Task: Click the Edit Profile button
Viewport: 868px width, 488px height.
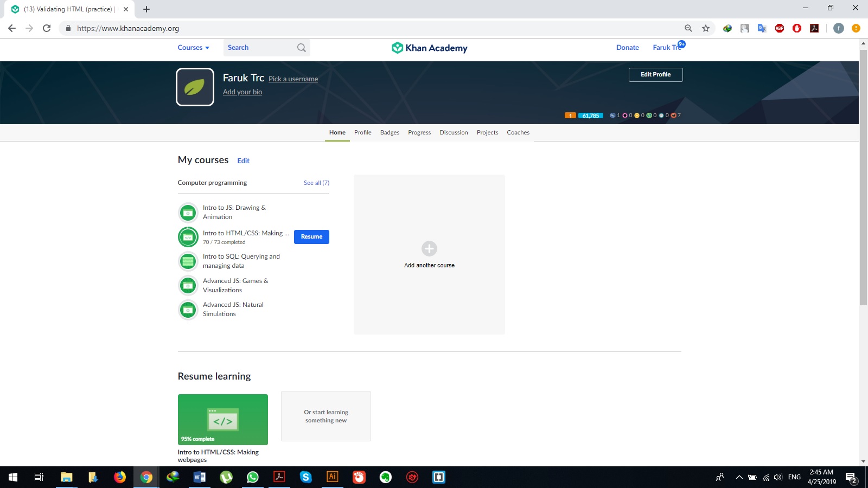Action: [x=655, y=75]
